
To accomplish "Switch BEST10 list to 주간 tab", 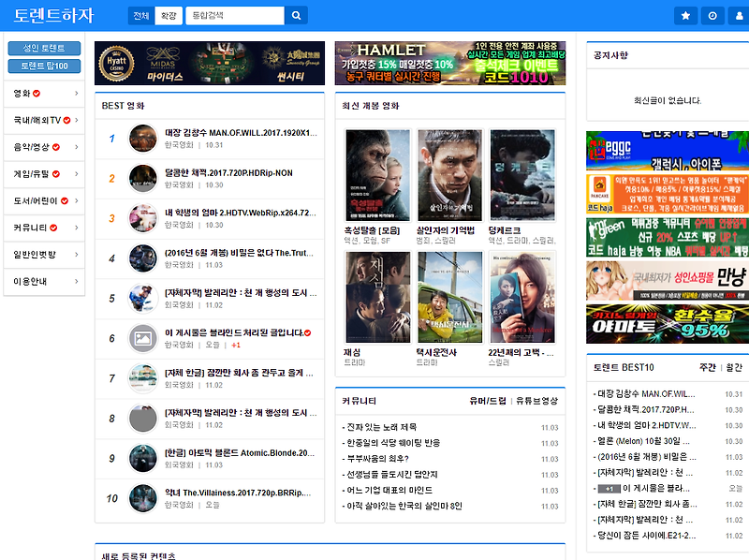I will pos(708,367).
